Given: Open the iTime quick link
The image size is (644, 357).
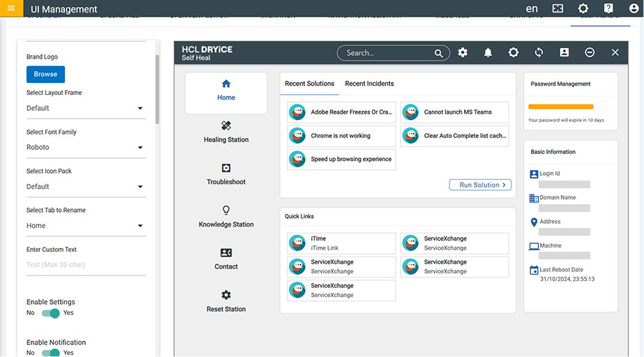Looking at the screenshot, I should tap(341, 243).
